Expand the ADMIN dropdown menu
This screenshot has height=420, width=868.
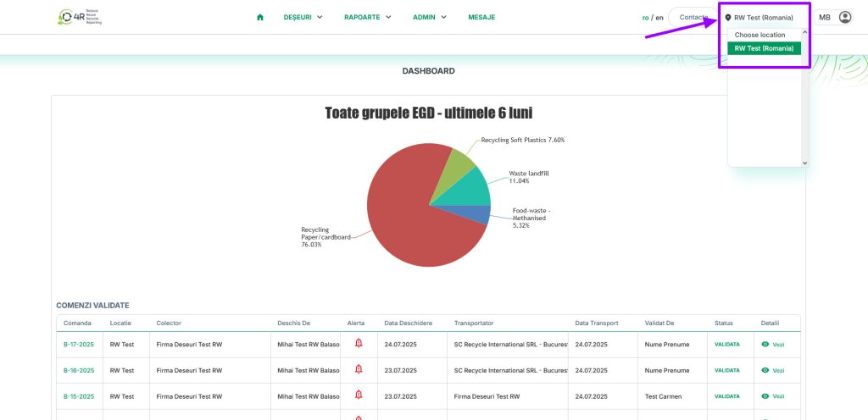(429, 17)
